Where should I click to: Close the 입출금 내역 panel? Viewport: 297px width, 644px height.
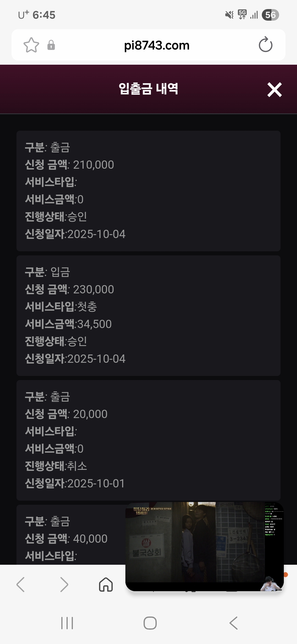tap(274, 90)
